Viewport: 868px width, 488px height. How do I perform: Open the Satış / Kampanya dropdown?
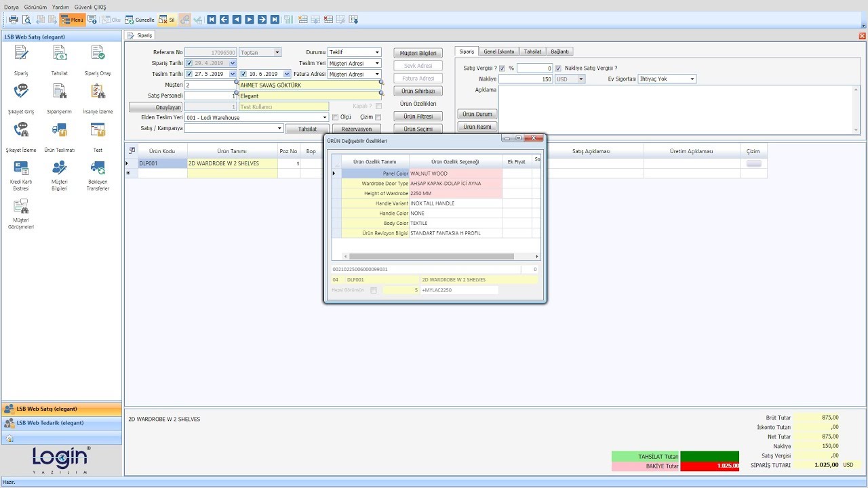[279, 128]
